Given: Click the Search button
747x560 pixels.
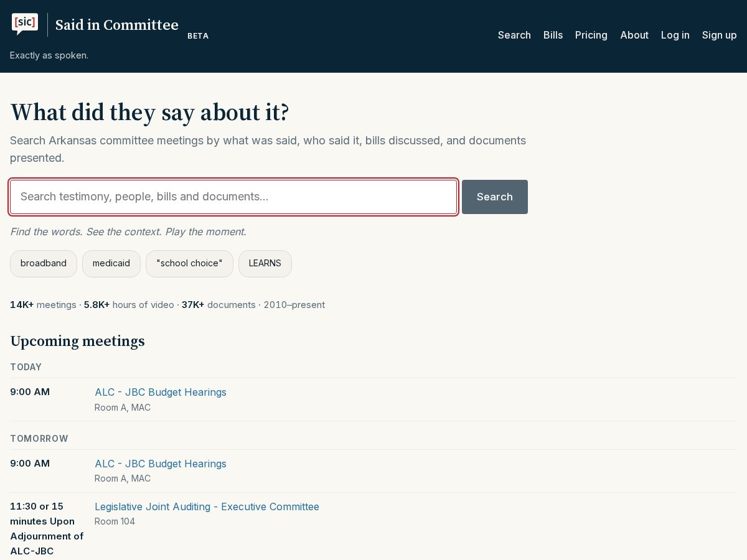Looking at the screenshot, I should (495, 197).
